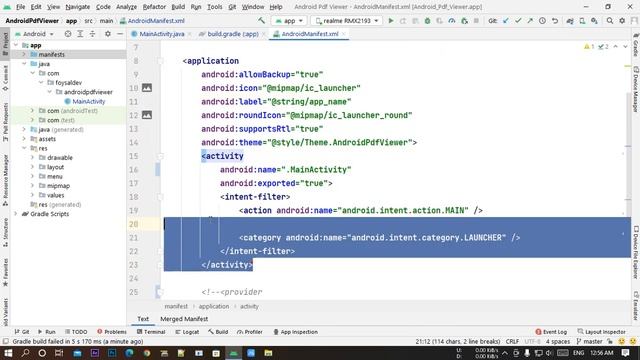
Task: Open Chrome from the taskbar
Action: pos(147,353)
